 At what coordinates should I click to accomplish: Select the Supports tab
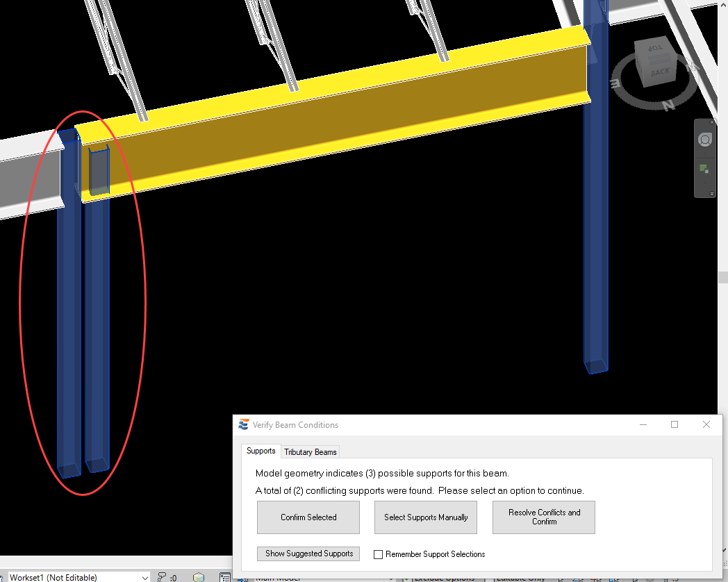point(260,451)
